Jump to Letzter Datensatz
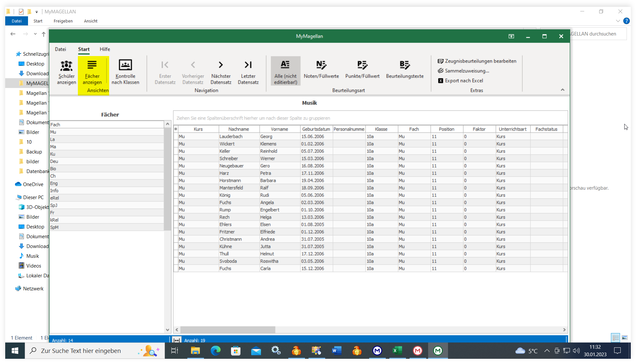The image size is (636, 364). [x=248, y=72]
